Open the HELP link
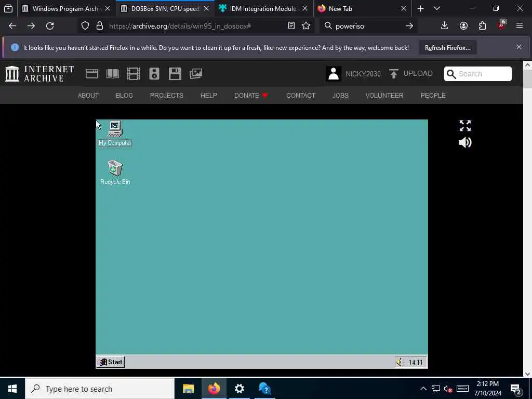 tap(209, 96)
